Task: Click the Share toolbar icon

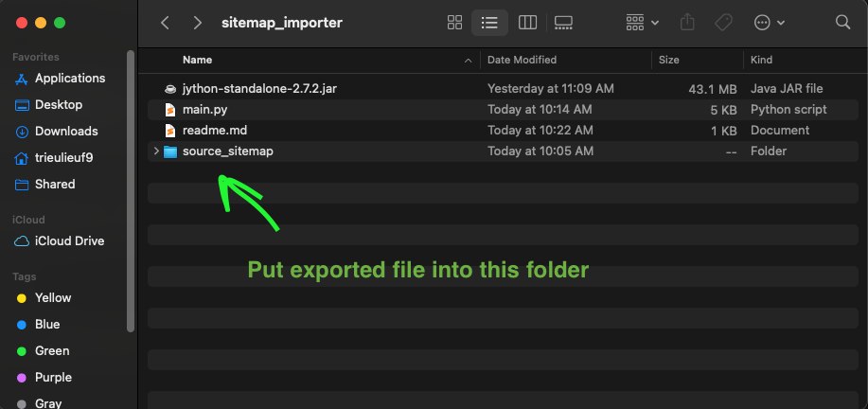Action: coord(687,22)
